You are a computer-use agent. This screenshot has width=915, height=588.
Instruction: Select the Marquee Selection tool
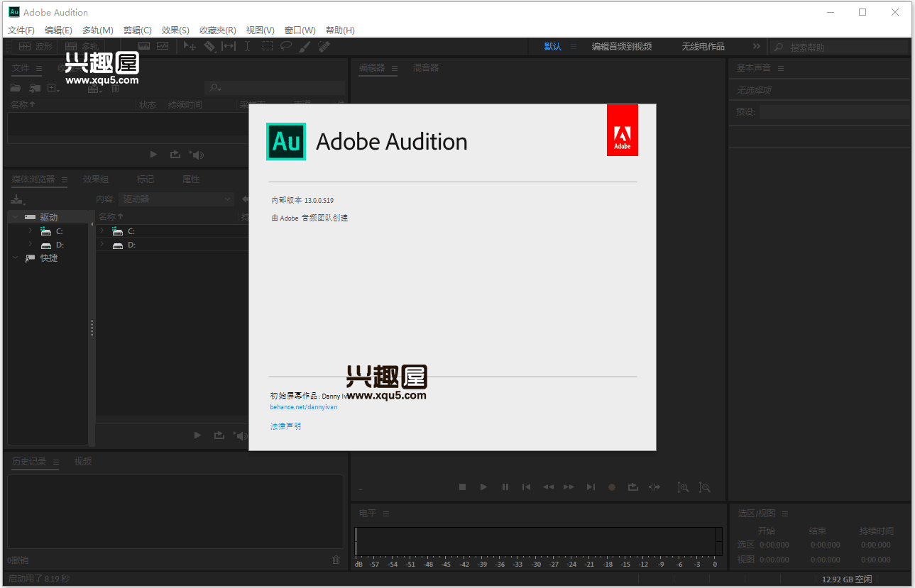267,46
